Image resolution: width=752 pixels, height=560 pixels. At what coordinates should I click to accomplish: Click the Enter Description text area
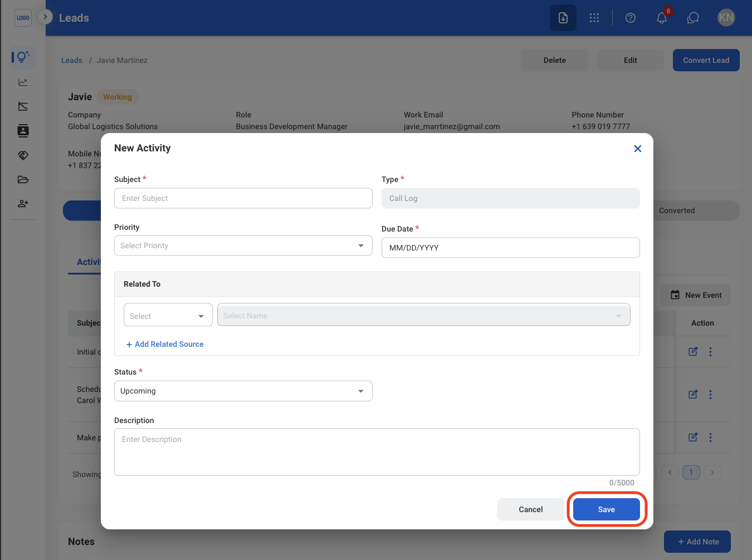point(377,452)
